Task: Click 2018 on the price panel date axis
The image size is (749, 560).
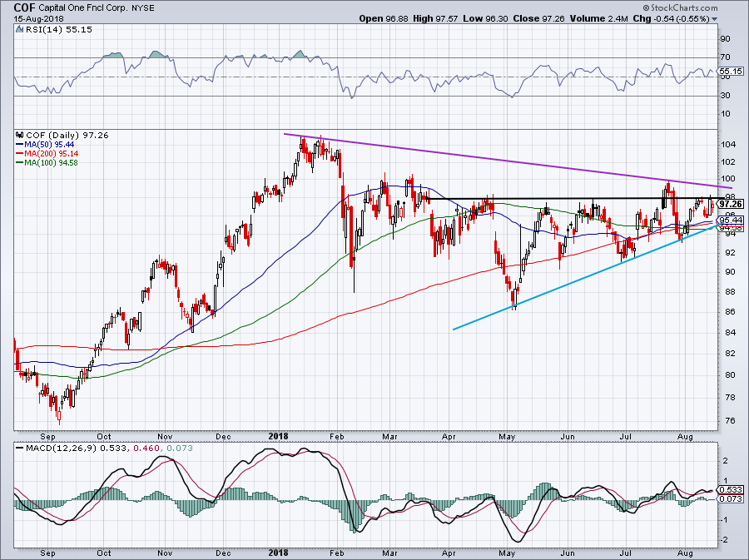Action: pos(279,436)
